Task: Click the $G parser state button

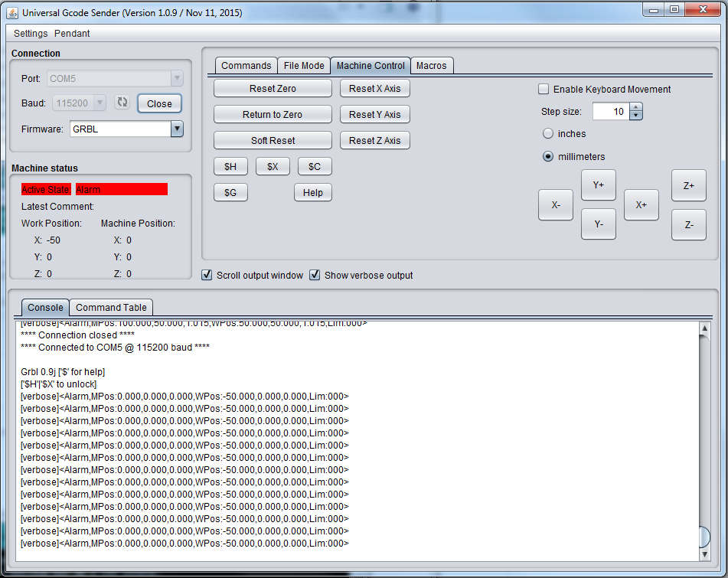Action: (230, 192)
